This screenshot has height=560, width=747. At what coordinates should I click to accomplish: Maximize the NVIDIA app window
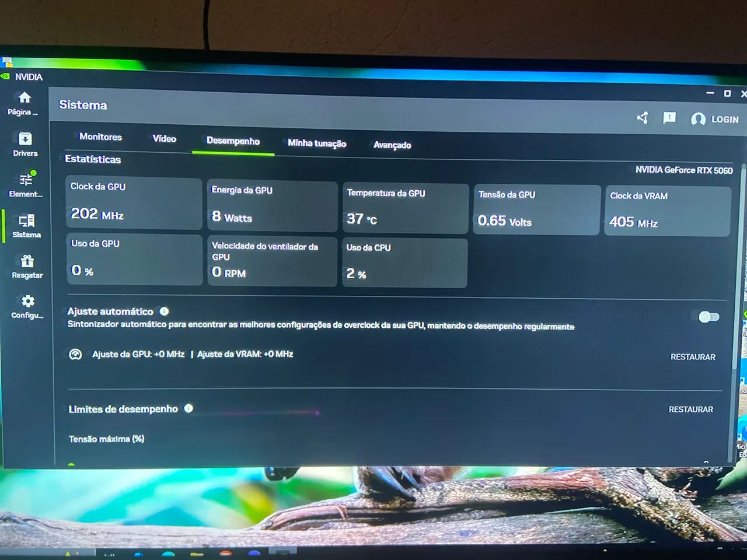tap(728, 93)
